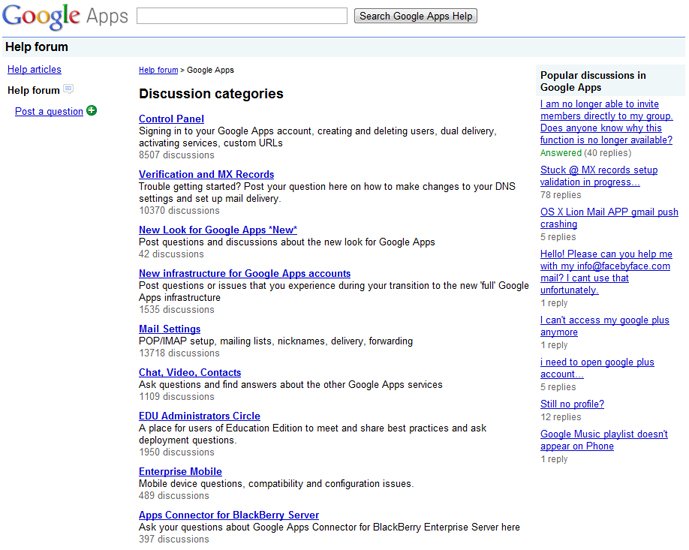
Task: Open the Control Panel category
Action: tap(171, 119)
